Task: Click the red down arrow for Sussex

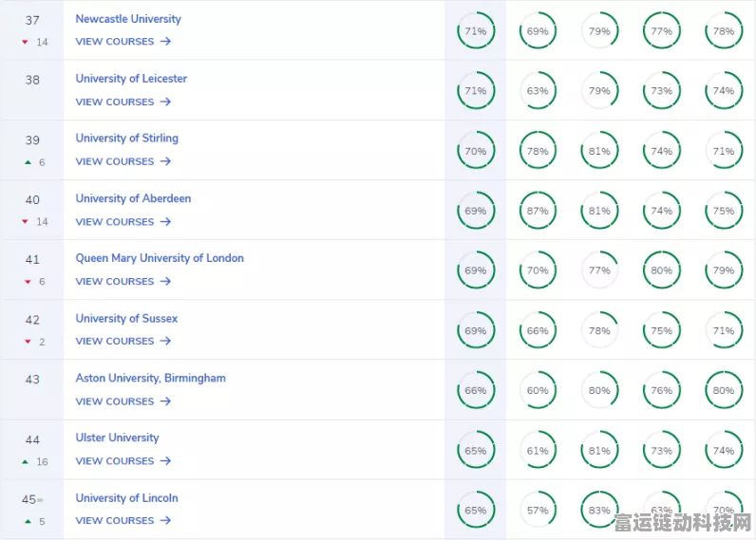Action: click(28, 342)
